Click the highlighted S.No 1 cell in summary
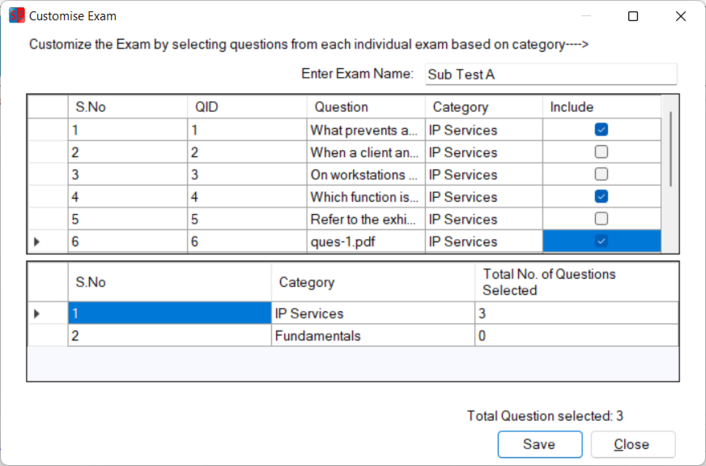 (170, 313)
